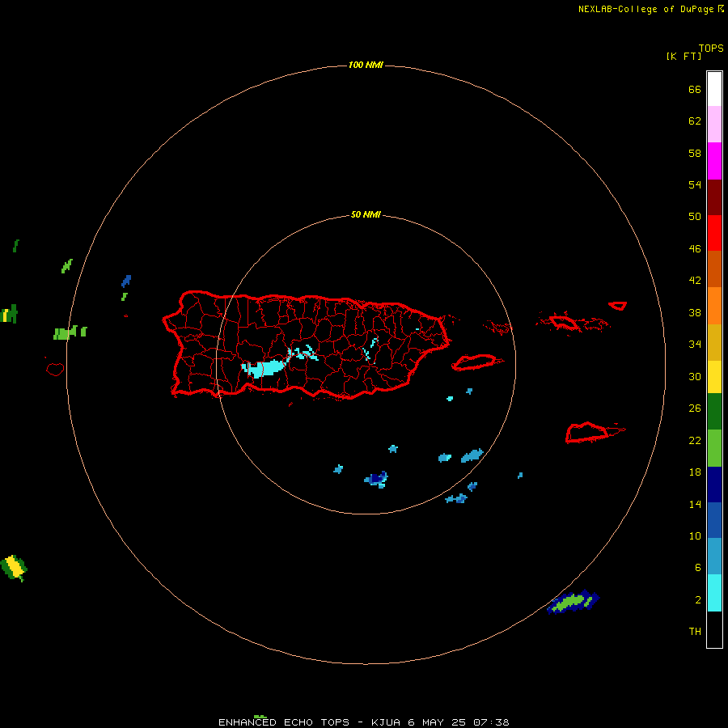Pick the navy 18 kft legend swatch

[x=714, y=485]
